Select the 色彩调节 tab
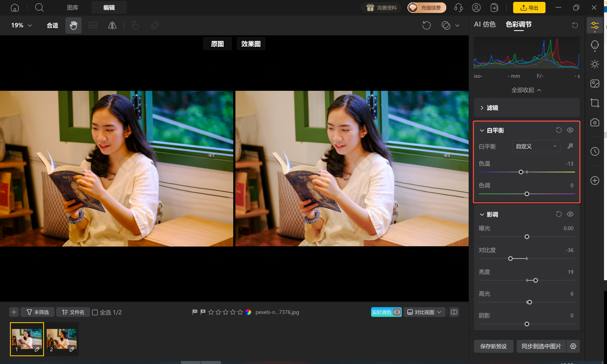Image resolution: width=607 pixels, height=364 pixels. coord(519,25)
